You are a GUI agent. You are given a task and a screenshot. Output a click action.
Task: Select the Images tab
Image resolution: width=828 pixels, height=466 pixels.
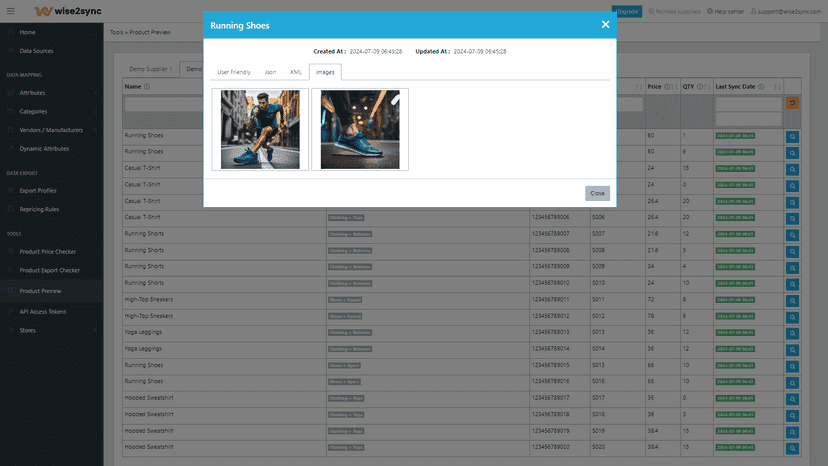325,72
